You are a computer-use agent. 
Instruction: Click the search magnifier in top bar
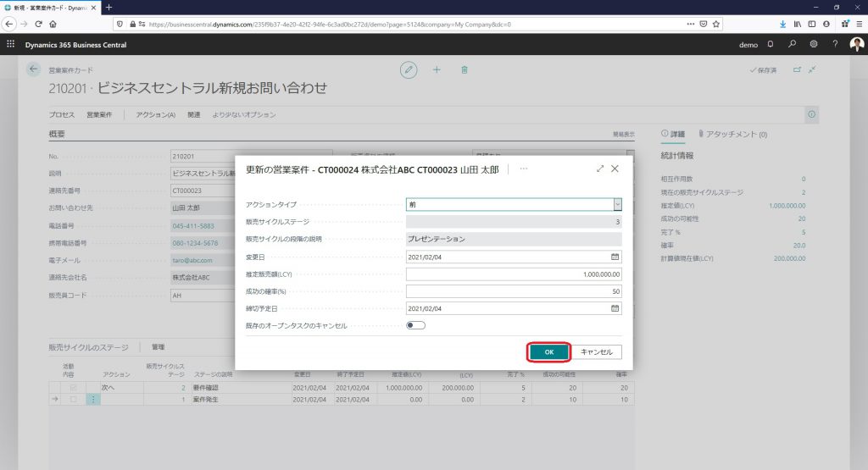[793, 43]
